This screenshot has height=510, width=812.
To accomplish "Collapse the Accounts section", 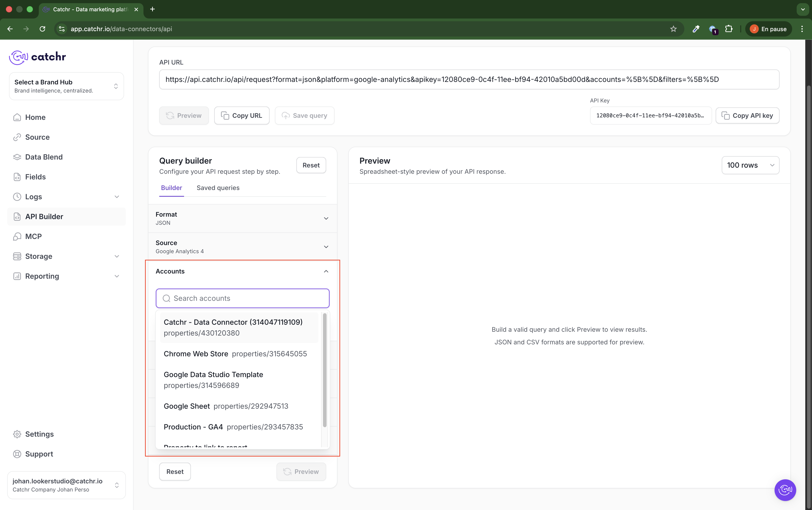I will point(326,271).
